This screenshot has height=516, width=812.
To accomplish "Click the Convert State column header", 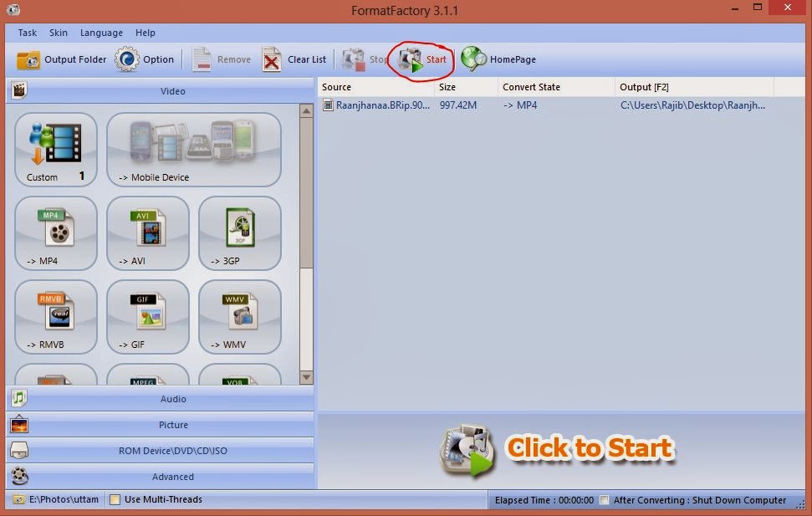I will [557, 87].
